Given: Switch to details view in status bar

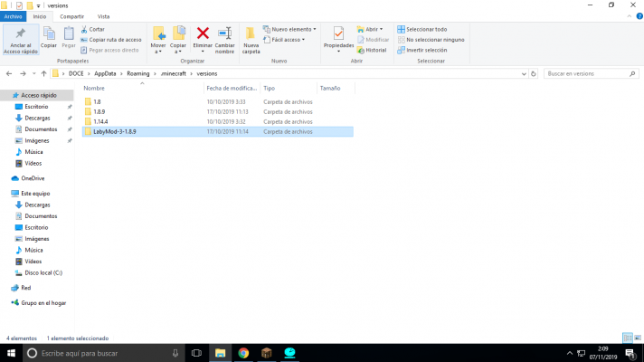Looking at the screenshot, I should 627,338.
